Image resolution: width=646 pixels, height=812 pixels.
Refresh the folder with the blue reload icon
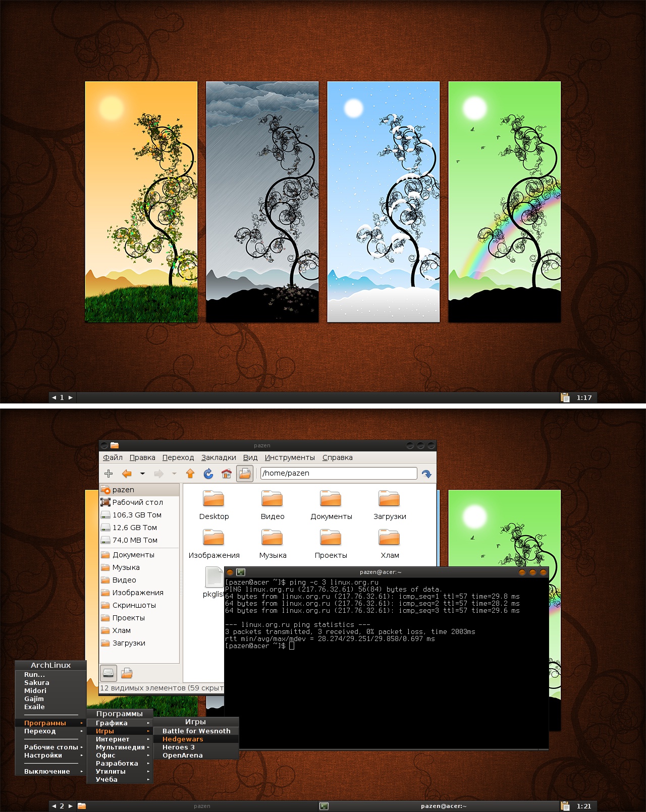coord(208,474)
